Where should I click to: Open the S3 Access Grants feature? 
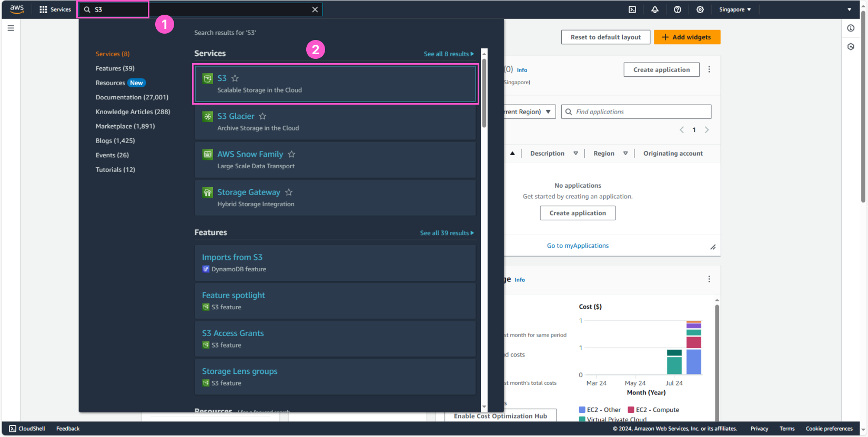(336, 339)
